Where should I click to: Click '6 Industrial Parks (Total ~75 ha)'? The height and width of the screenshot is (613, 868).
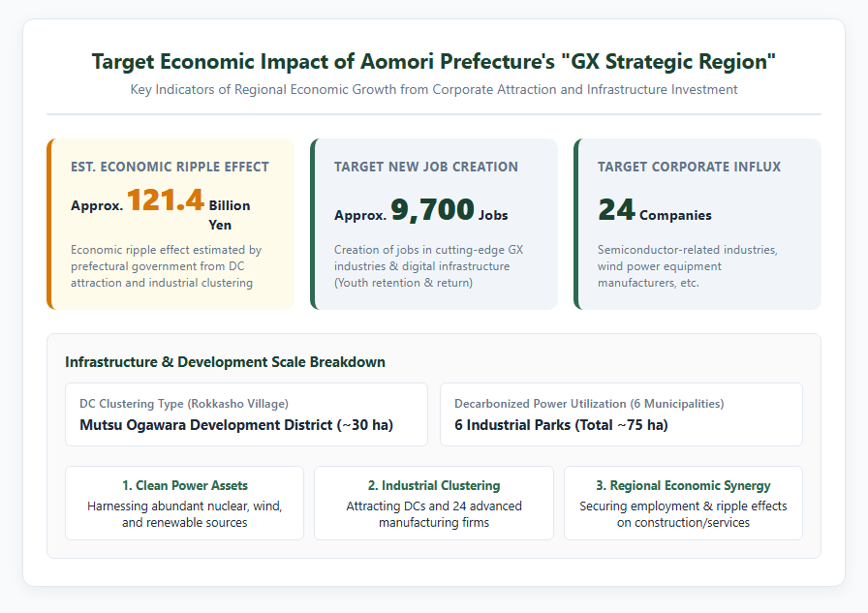561,425
